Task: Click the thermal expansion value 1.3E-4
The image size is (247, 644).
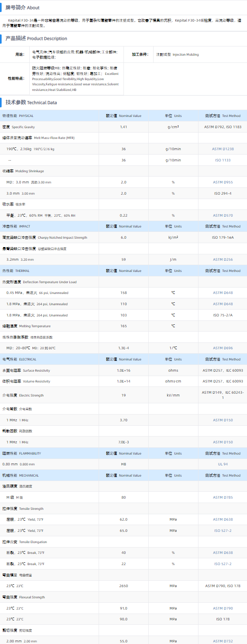Action: coord(123,348)
